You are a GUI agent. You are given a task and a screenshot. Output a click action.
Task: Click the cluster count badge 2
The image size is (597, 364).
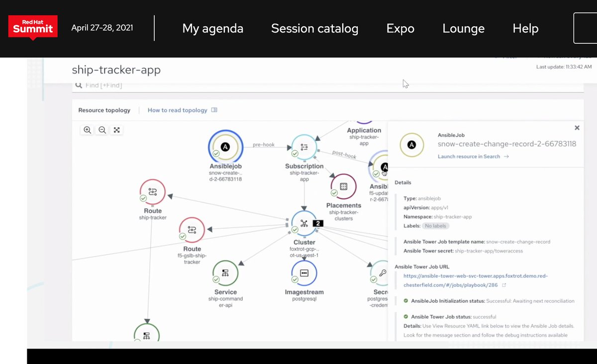[318, 224]
